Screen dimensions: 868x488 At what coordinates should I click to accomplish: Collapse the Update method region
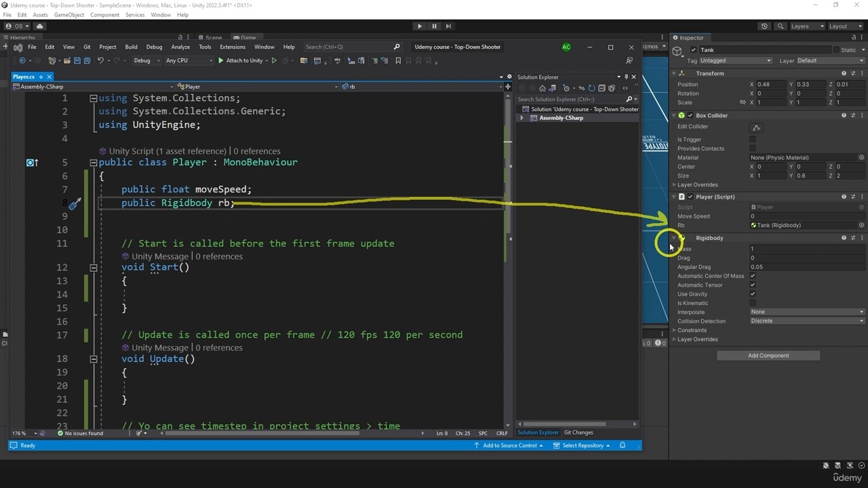pyautogui.click(x=94, y=359)
